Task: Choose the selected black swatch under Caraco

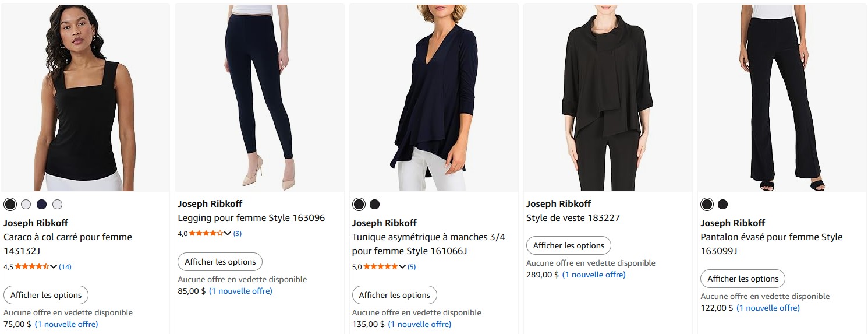Action: 10,204
